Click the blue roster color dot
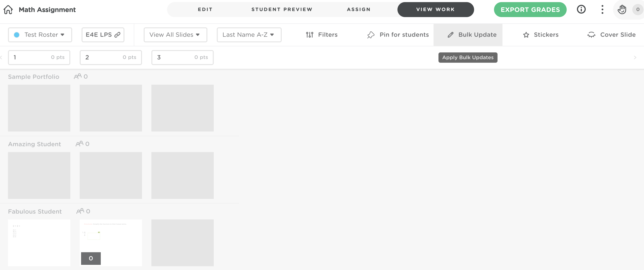Image resolution: width=644 pixels, height=270 pixels. (17, 35)
